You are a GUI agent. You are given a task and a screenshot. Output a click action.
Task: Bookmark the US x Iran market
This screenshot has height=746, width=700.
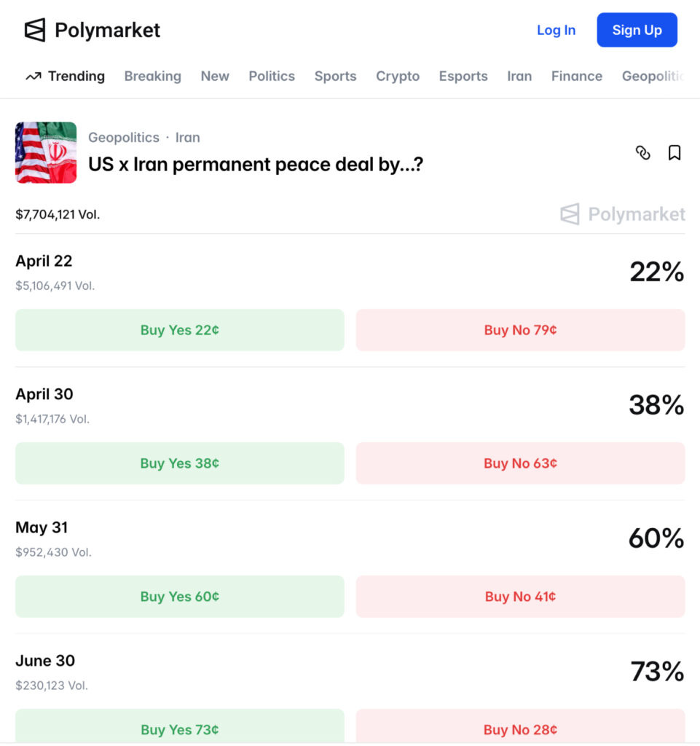click(x=675, y=152)
